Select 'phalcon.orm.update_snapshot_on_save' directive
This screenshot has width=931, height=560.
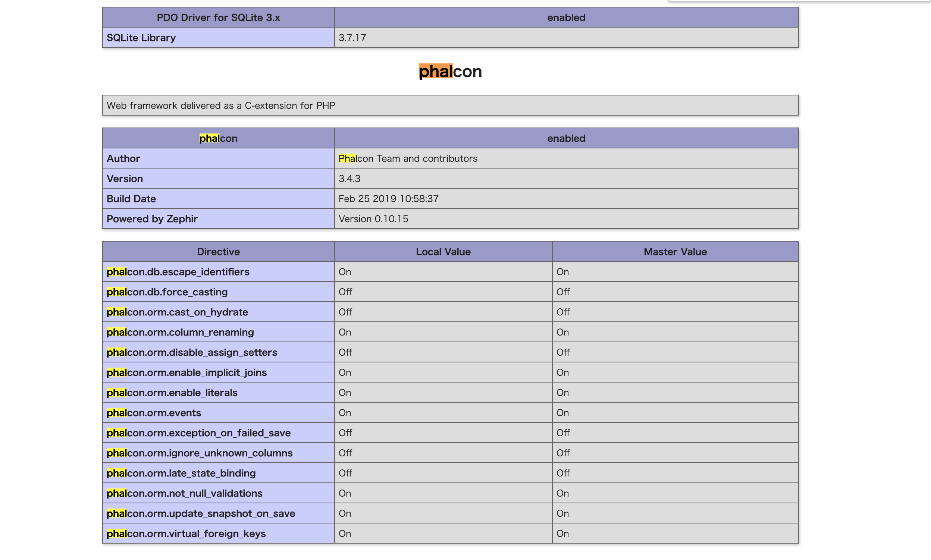click(201, 513)
